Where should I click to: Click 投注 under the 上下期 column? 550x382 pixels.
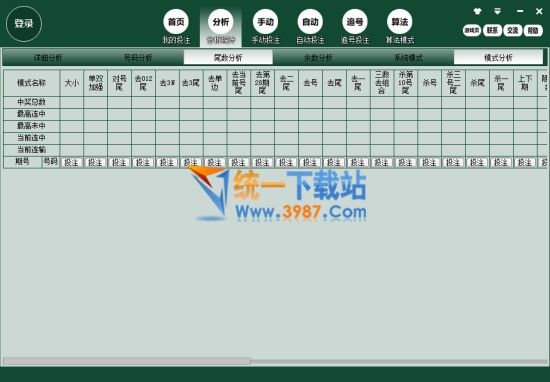[525, 162]
